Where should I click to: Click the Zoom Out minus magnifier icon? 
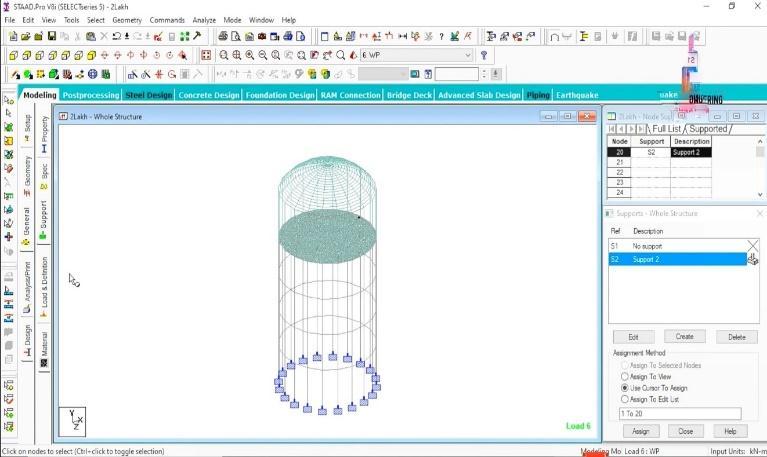click(263, 55)
